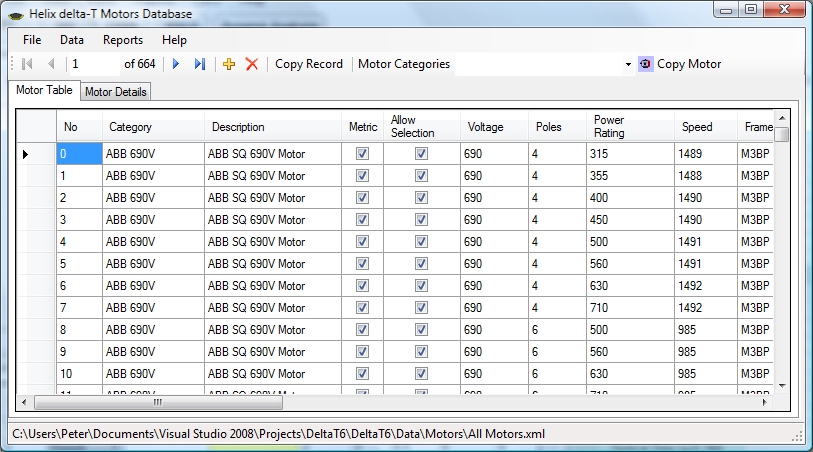Select the No cell with value 10
The width and height of the screenshot is (813, 452).
tap(79, 374)
